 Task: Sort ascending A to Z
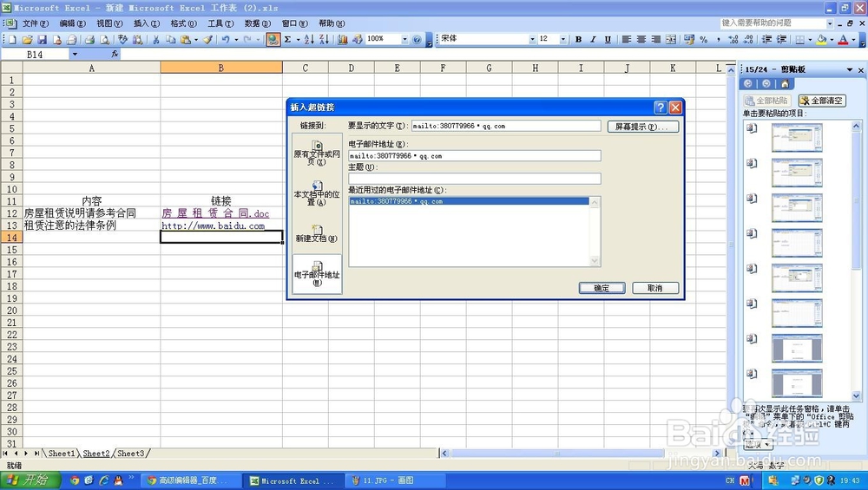point(309,39)
